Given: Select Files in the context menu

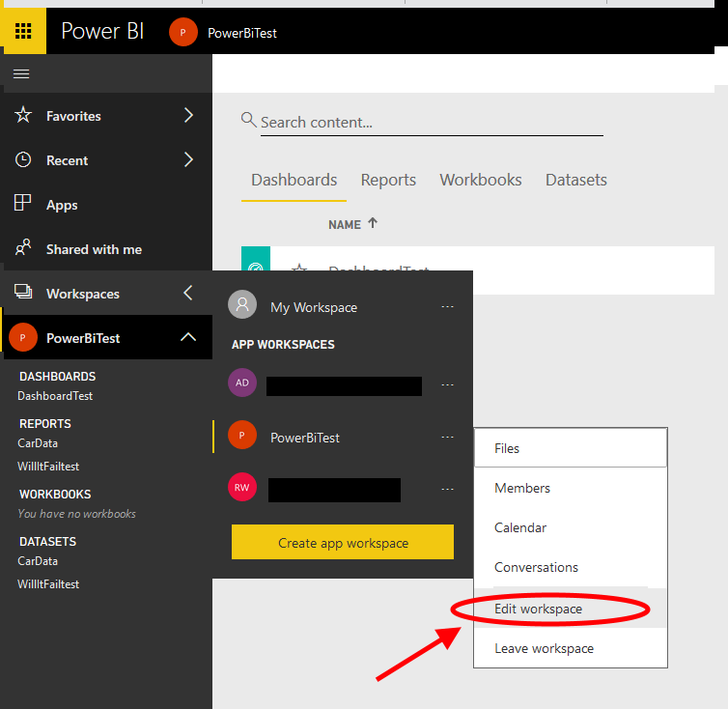Looking at the screenshot, I should point(571,448).
